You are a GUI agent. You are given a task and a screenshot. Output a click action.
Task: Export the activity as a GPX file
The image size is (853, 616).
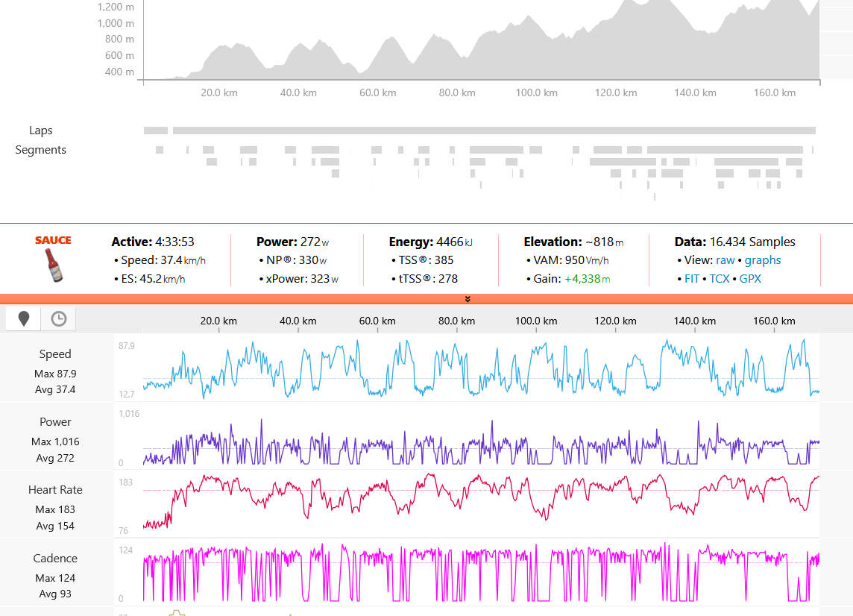[750, 279]
